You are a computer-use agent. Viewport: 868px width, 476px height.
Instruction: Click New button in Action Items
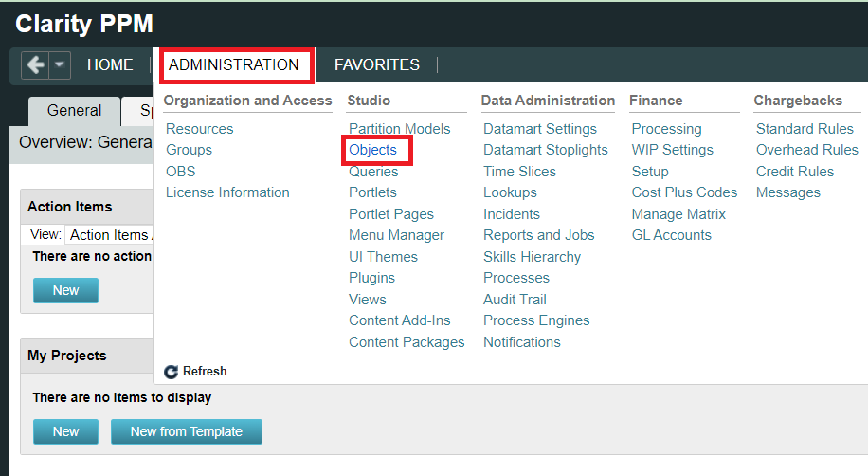pyautogui.click(x=65, y=290)
